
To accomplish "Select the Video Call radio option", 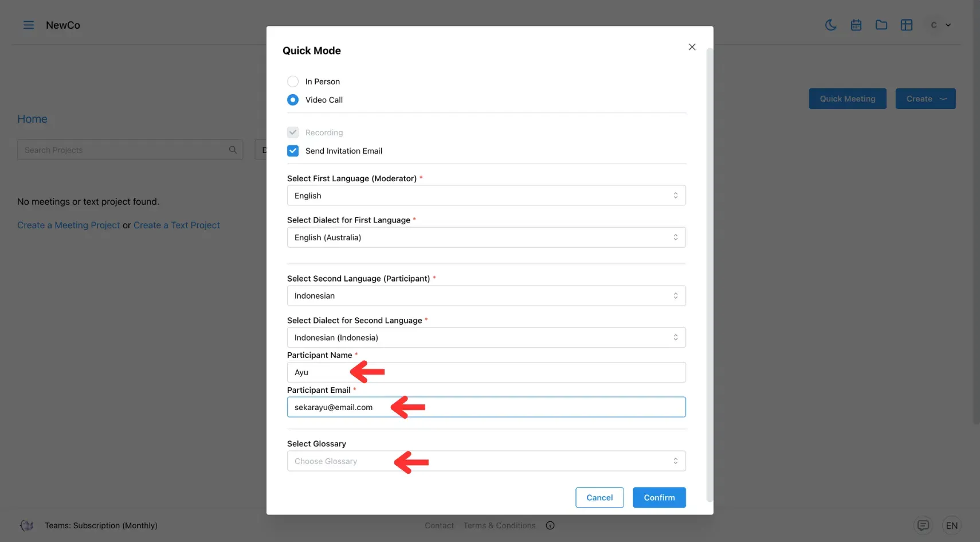I will pos(293,100).
